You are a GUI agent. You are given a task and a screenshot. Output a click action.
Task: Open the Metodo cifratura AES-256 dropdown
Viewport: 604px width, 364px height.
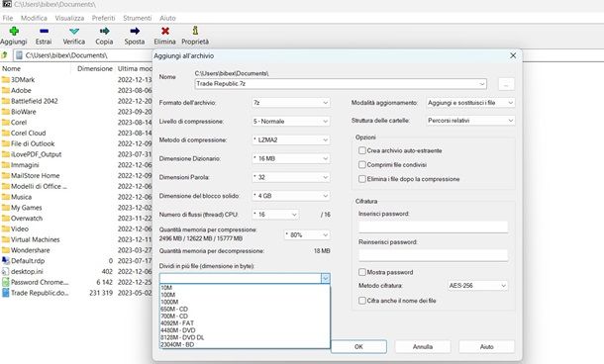click(x=477, y=286)
